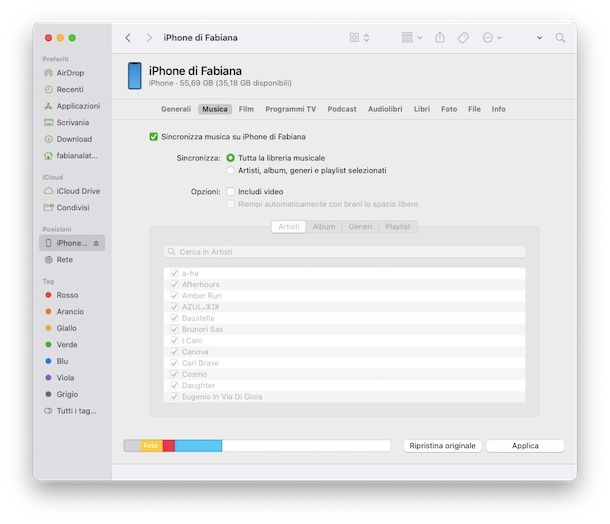Select the Viola tag
The height and width of the screenshot is (524, 610).
coord(60,378)
